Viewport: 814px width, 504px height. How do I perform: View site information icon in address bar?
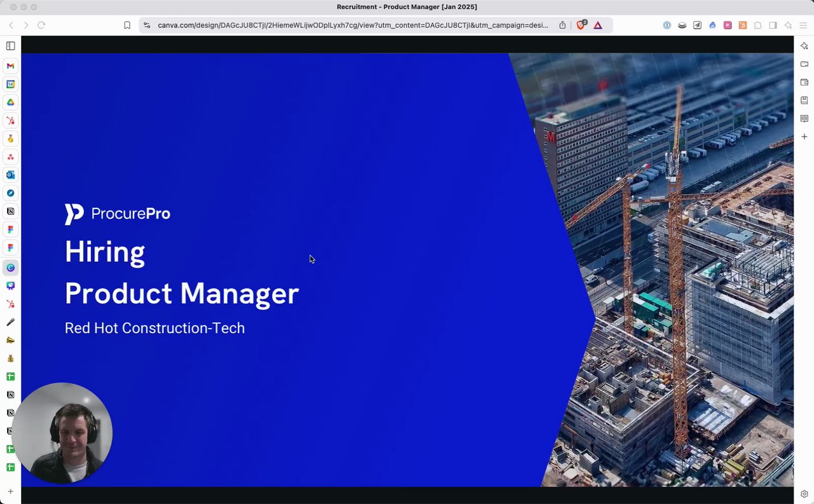(147, 25)
